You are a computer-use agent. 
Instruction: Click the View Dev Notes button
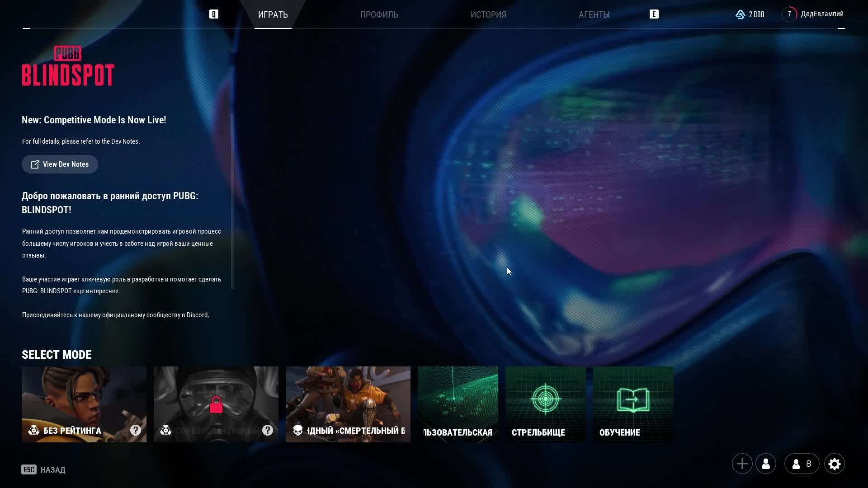click(60, 164)
